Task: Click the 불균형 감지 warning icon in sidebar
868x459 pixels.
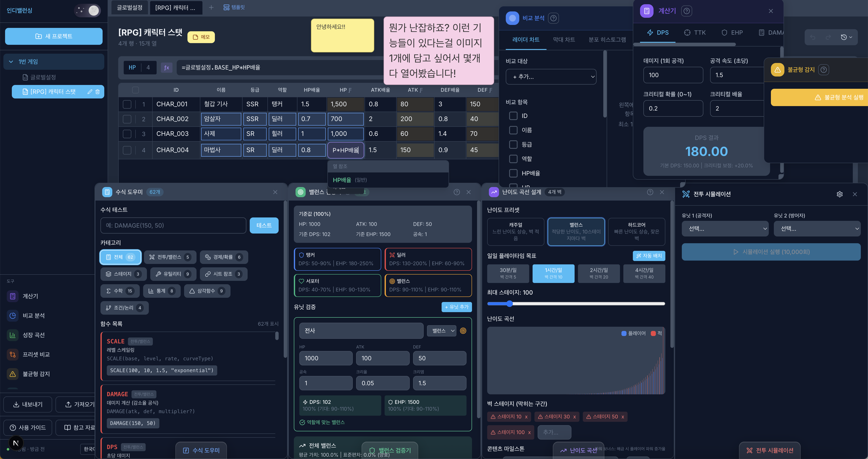Action: click(x=13, y=374)
